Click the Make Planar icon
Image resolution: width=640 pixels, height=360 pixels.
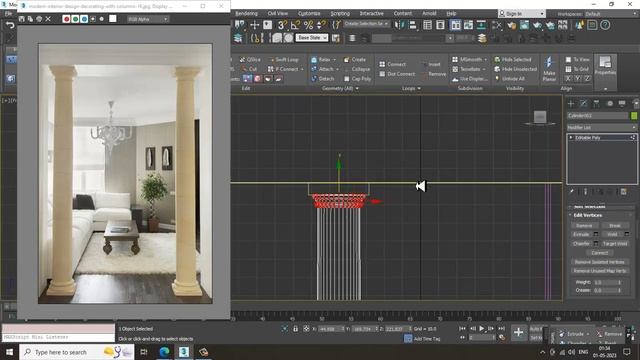coord(549,68)
